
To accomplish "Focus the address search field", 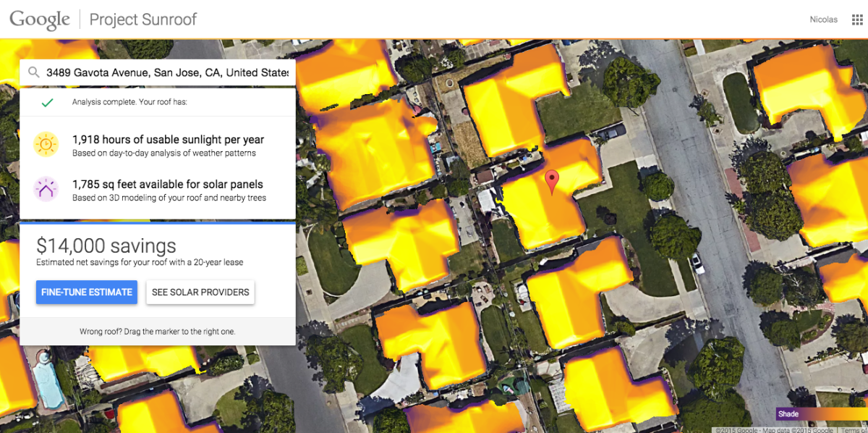I will coord(166,72).
